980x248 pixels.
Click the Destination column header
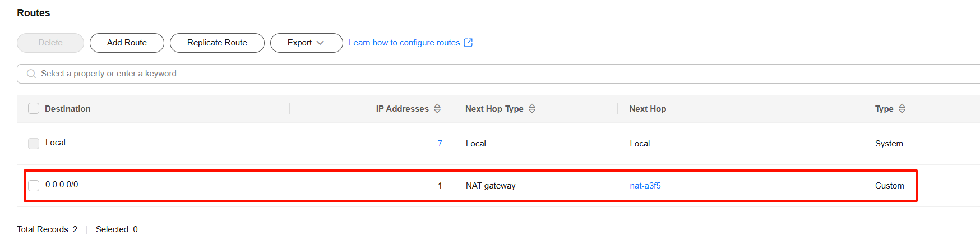[x=67, y=109]
